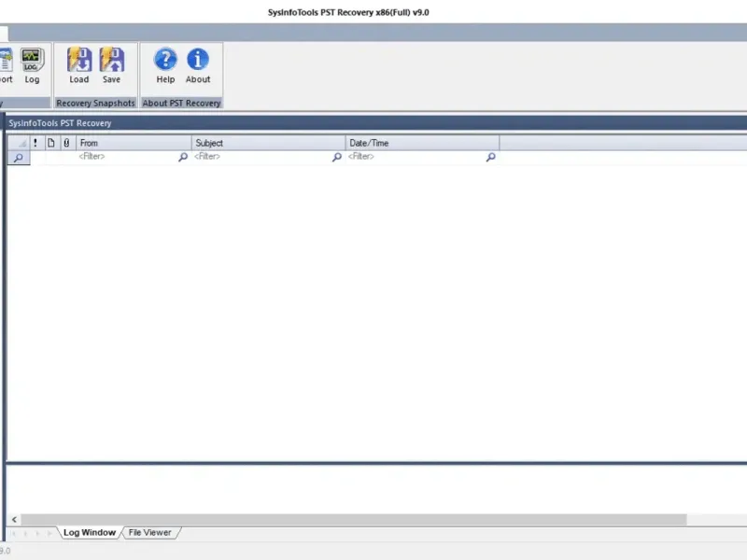This screenshot has height=560, width=747.
Task: Click the document type column header icon
Action: 51,143
